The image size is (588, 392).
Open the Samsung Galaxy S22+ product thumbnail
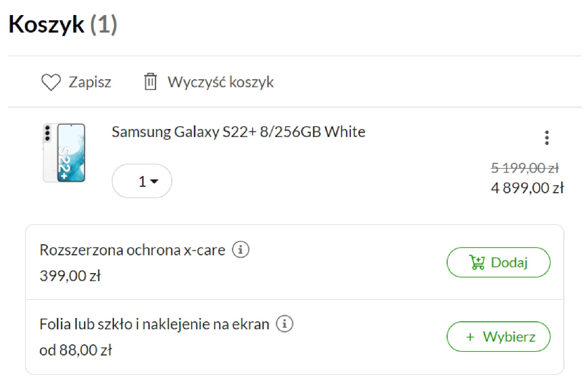(x=64, y=153)
